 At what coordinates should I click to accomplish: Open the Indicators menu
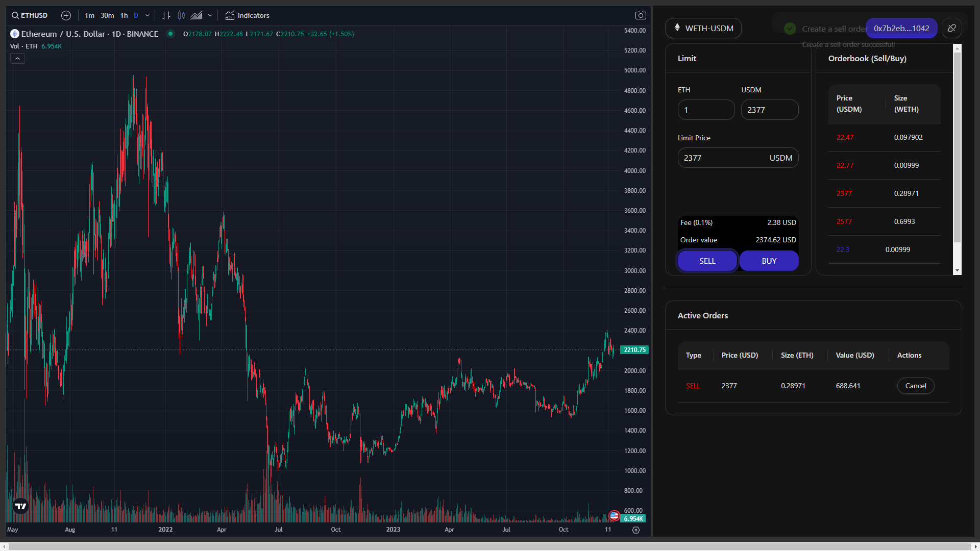[248, 15]
